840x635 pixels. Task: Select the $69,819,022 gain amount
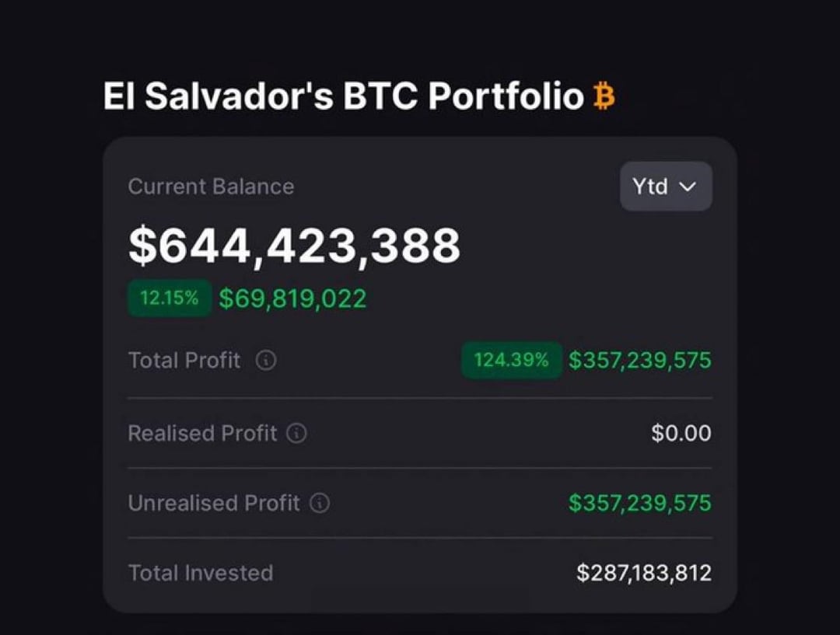(292, 298)
